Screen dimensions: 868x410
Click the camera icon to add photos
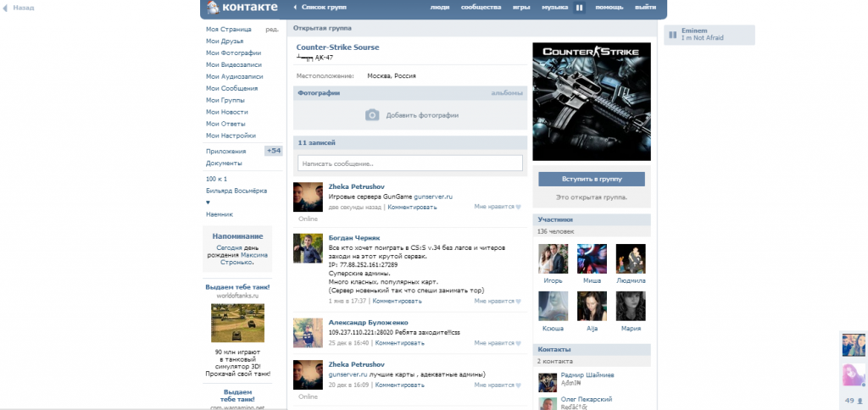(x=372, y=115)
